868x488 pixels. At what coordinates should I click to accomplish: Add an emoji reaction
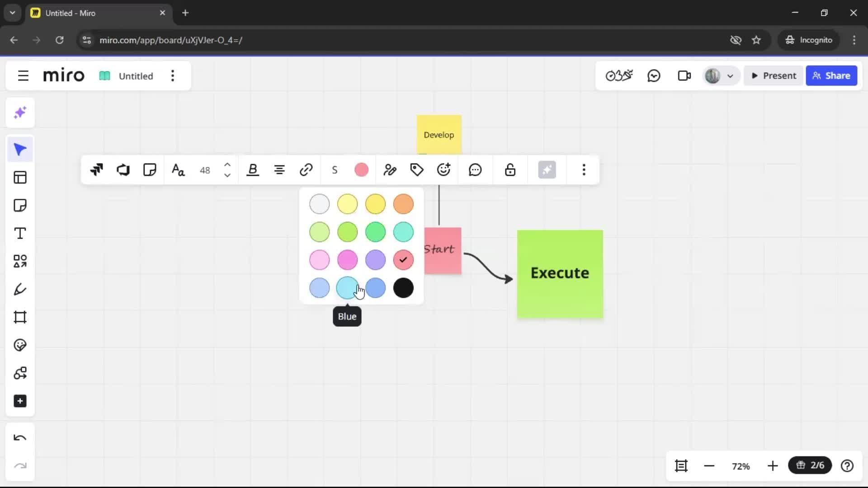[x=444, y=170]
